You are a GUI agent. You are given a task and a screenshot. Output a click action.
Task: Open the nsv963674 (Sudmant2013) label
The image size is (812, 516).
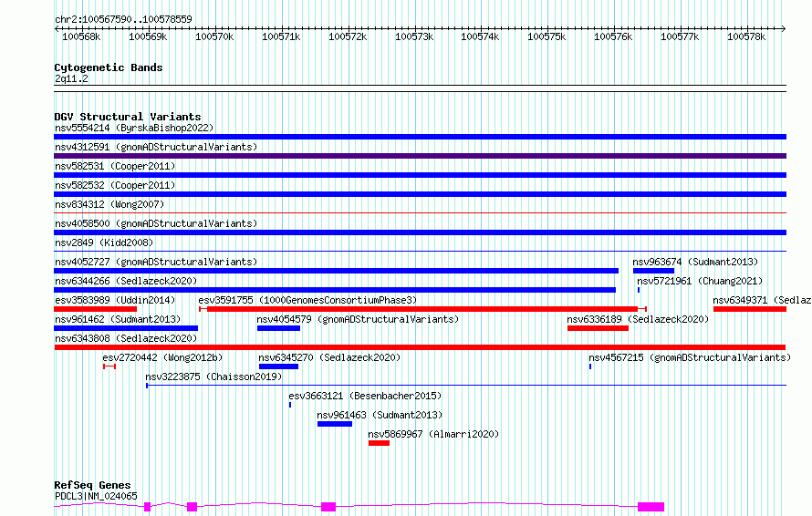click(695, 262)
